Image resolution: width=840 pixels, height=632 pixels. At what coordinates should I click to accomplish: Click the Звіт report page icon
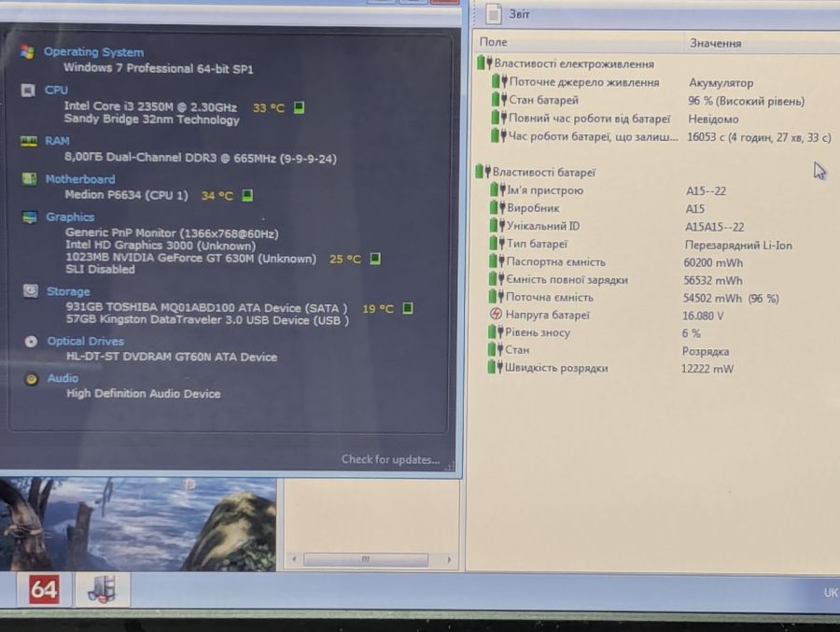(x=494, y=13)
